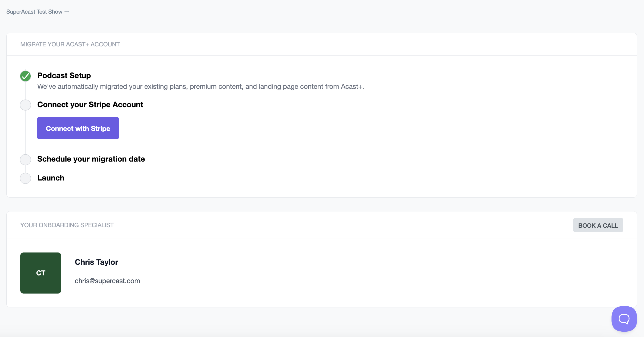Select the Launch step circle
Image resolution: width=644 pixels, height=337 pixels.
[26, 178]
